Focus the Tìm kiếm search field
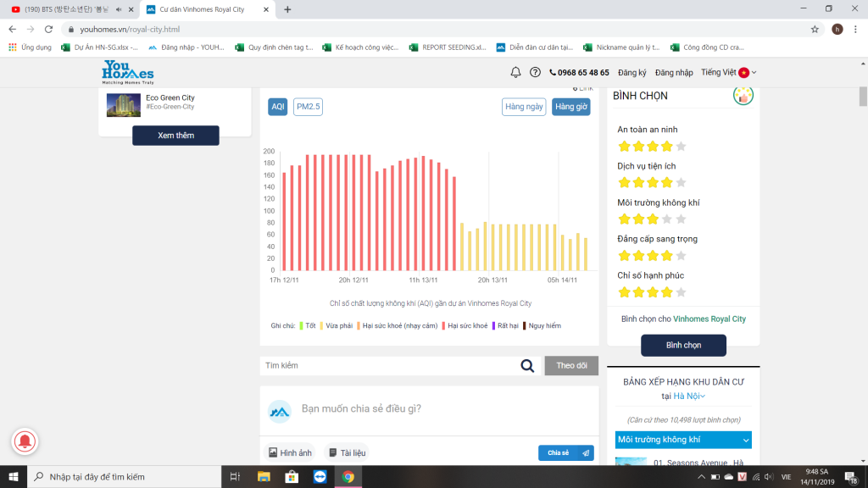 390,366
